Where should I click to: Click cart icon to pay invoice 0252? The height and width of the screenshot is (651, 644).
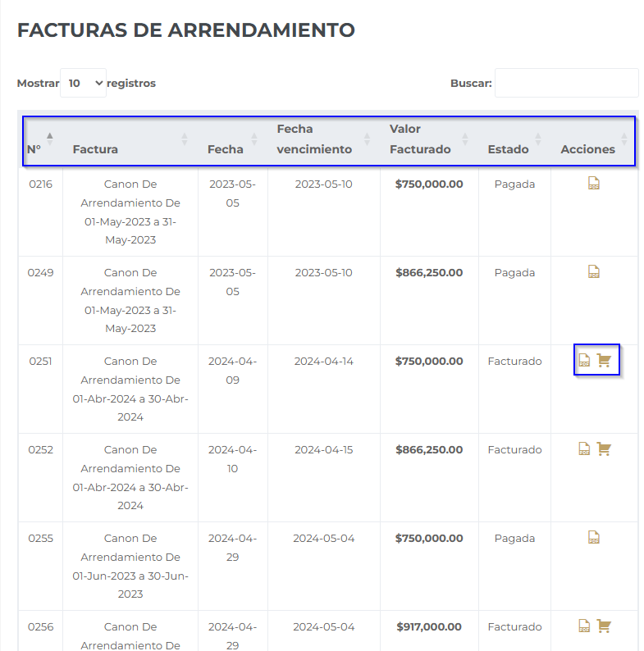click(x=605, y=449)
